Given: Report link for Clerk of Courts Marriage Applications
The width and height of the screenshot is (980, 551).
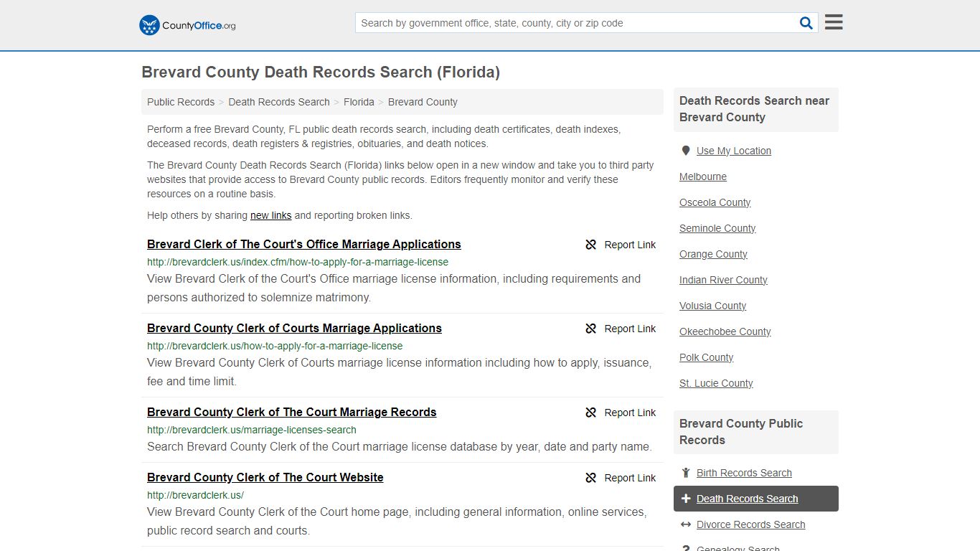Looking at the screenshot, I should (x=630, y=329).
